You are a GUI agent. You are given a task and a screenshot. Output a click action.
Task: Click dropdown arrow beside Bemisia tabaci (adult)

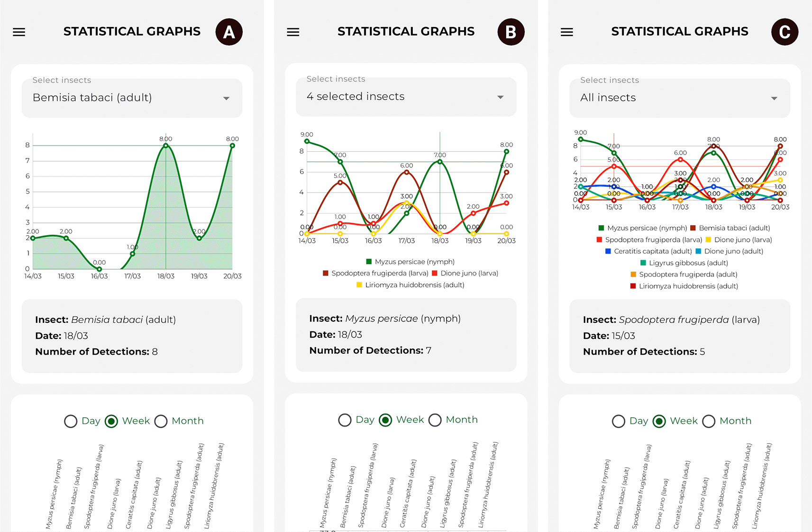(x=227, y=98)
